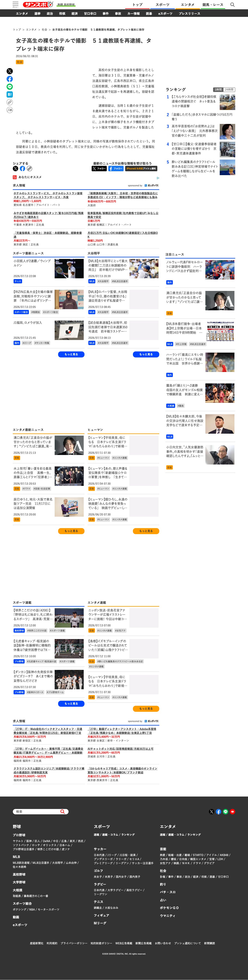Click X icon under シェアする
This screenshot has width=248, height=980.
(15, 169)
